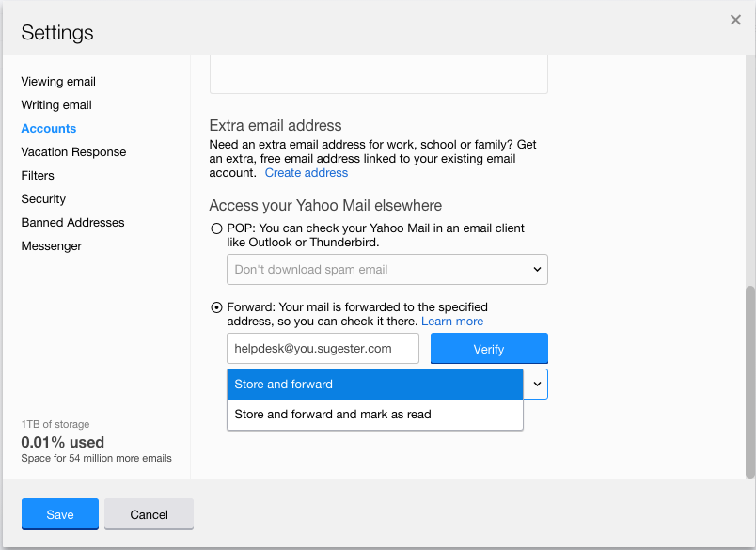Close the Settings dialog with X
Screen dimensions: 756x550
coord(735,20)
